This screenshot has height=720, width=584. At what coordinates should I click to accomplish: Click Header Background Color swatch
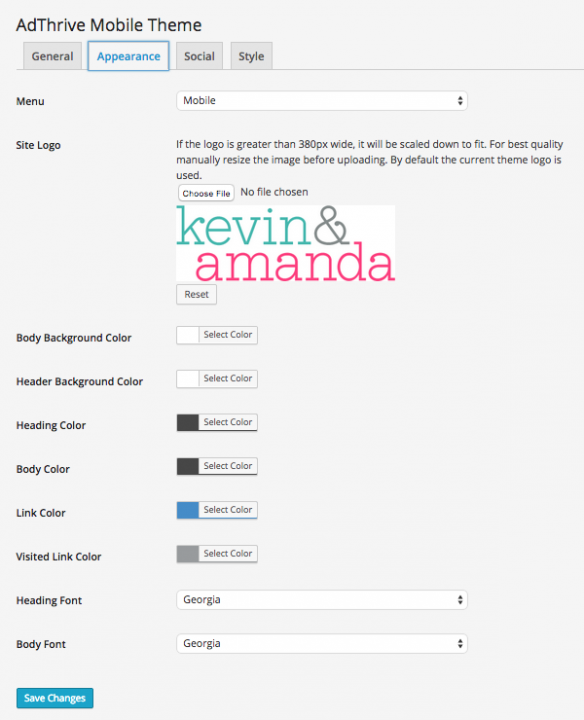pos(188,379)
